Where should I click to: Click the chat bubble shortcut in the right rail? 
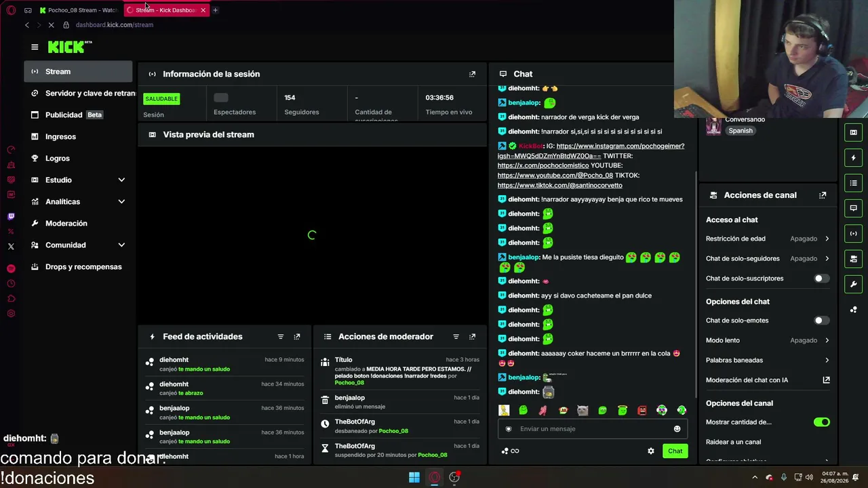point(854,208)
